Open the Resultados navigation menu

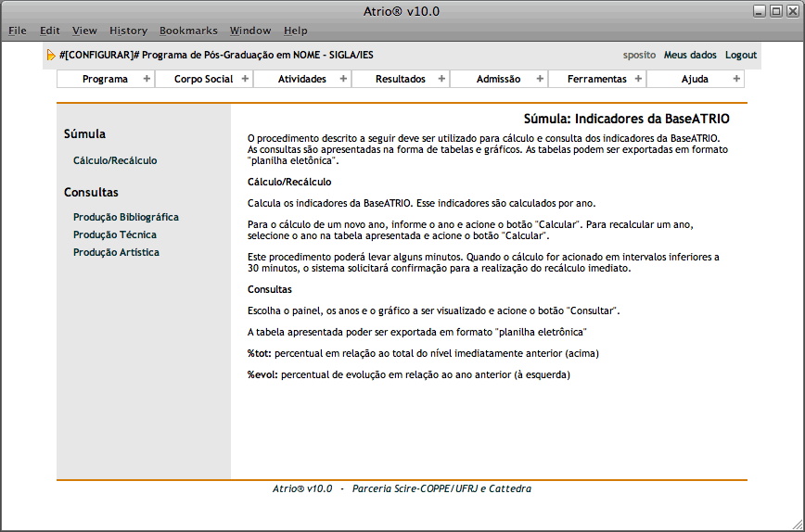[400, 79]
